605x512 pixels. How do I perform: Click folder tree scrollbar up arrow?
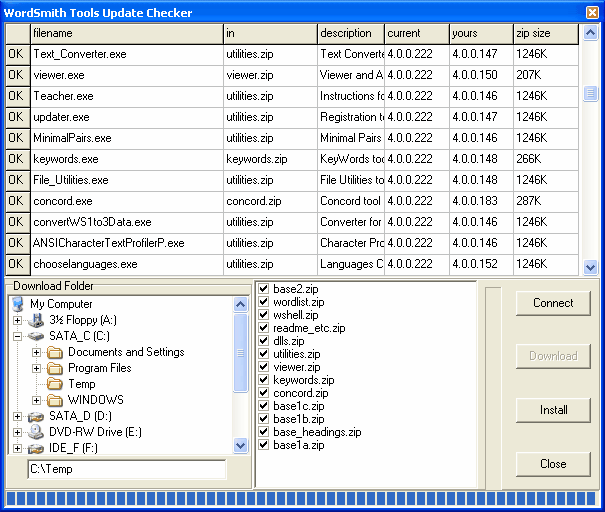[240, 305]
